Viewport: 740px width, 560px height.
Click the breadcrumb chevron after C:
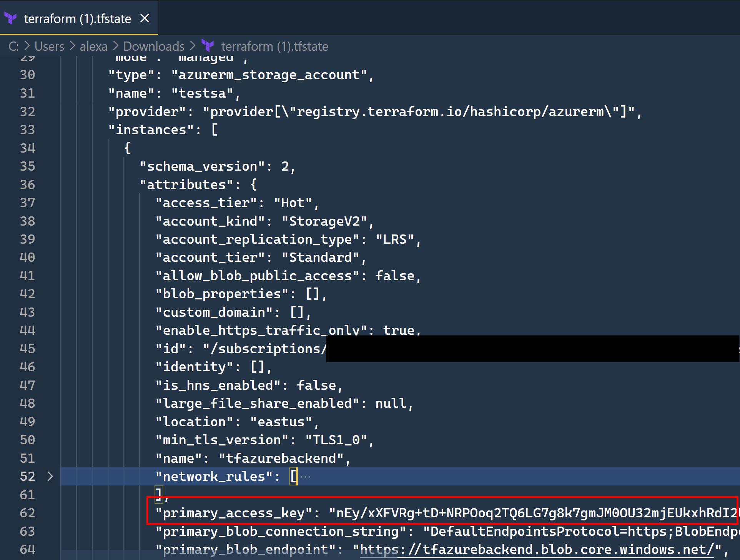[x=26, y=46]
